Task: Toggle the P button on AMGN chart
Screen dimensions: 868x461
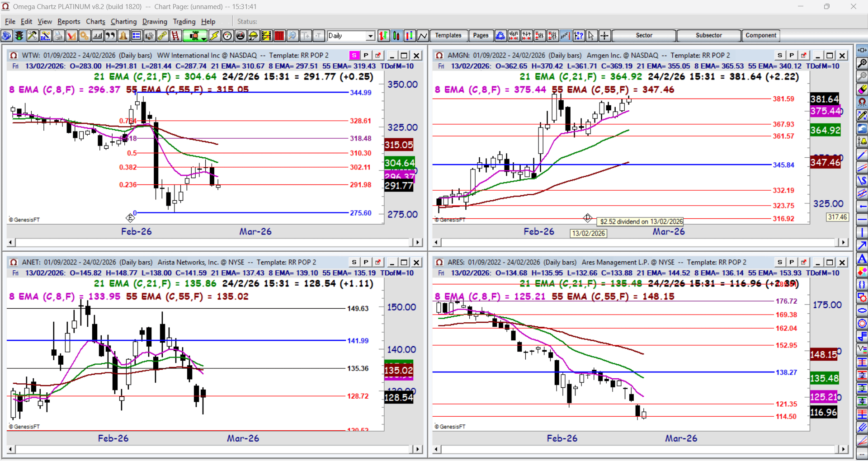Action: (x=792, y=55)
